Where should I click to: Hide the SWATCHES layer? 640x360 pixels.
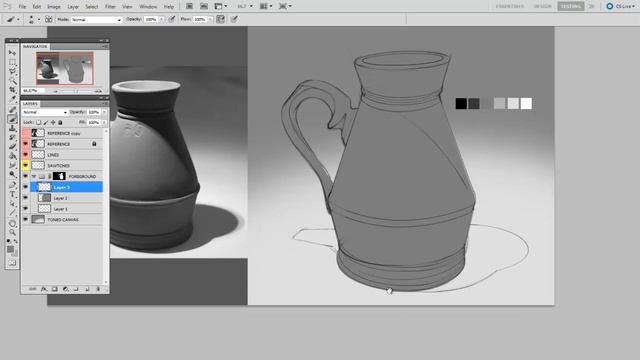26,165
